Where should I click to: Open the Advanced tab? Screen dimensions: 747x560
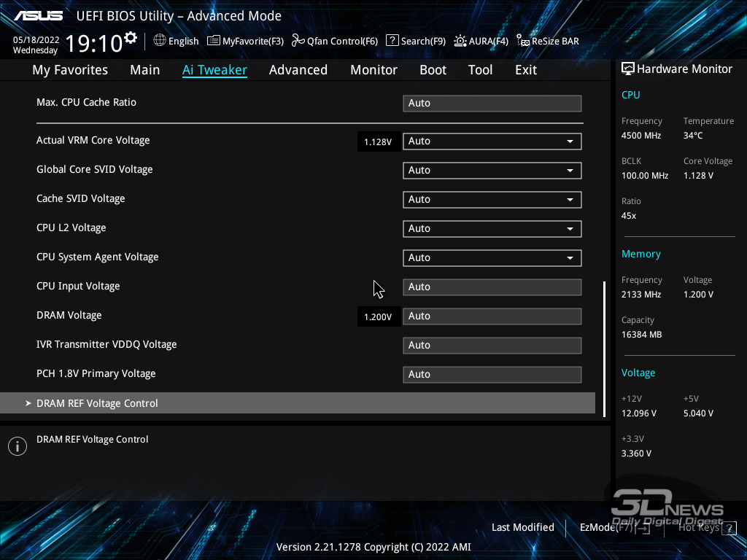[x=298, y=70]
